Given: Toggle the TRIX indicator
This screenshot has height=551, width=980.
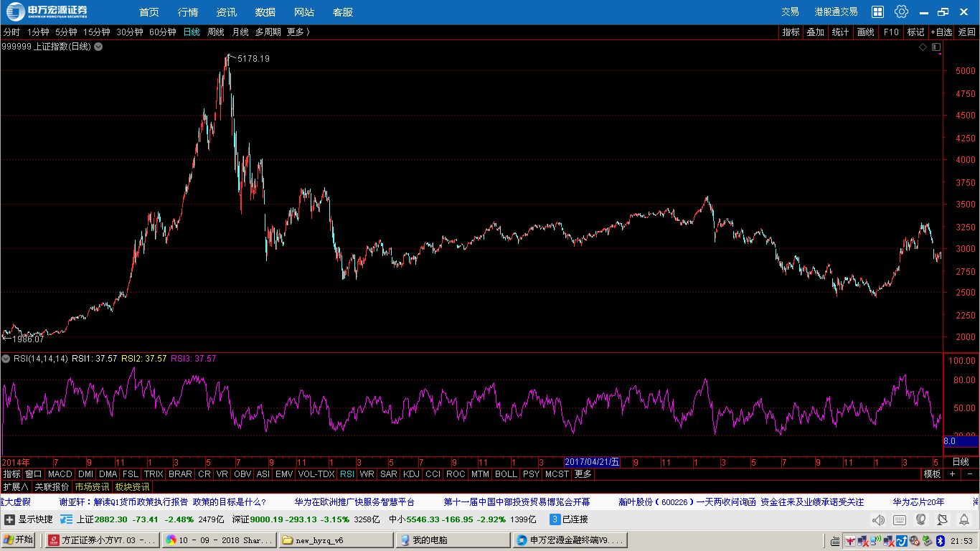Looking at the screenshot, I should [x=154, y=474].
